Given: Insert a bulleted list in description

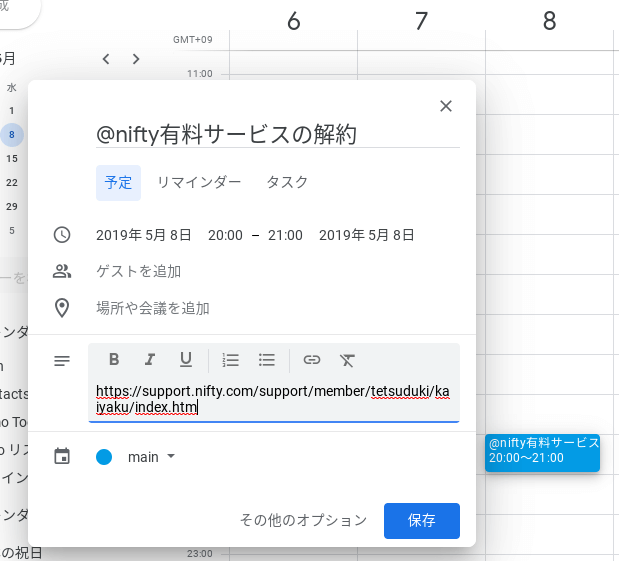Looking at the screenshot, I should pos(267,360).
